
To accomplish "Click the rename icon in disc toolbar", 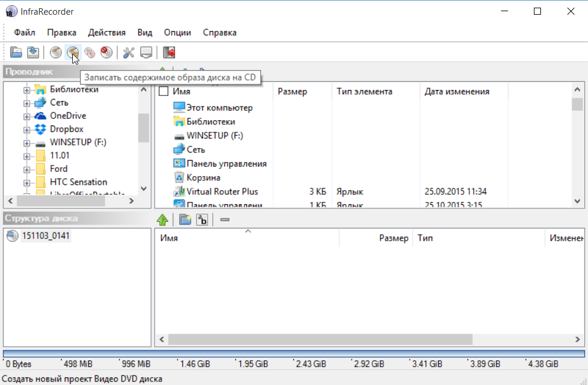I will [202, 220].
